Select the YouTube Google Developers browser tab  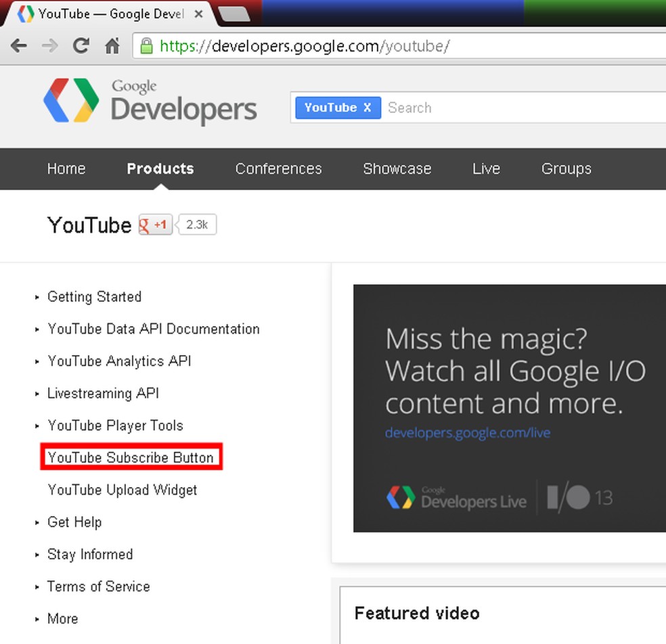pyautogui.click(x=102, y=13)
